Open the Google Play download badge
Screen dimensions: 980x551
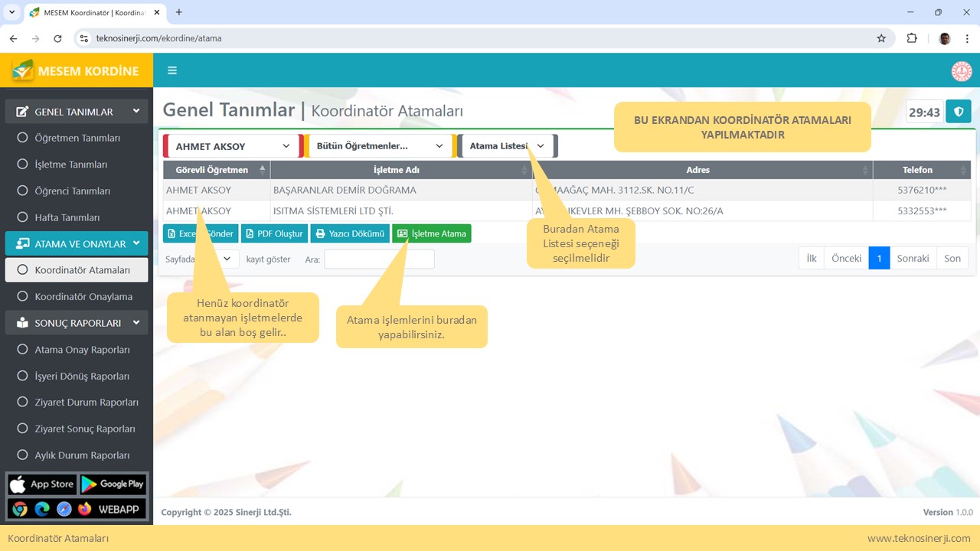(113, 484)
